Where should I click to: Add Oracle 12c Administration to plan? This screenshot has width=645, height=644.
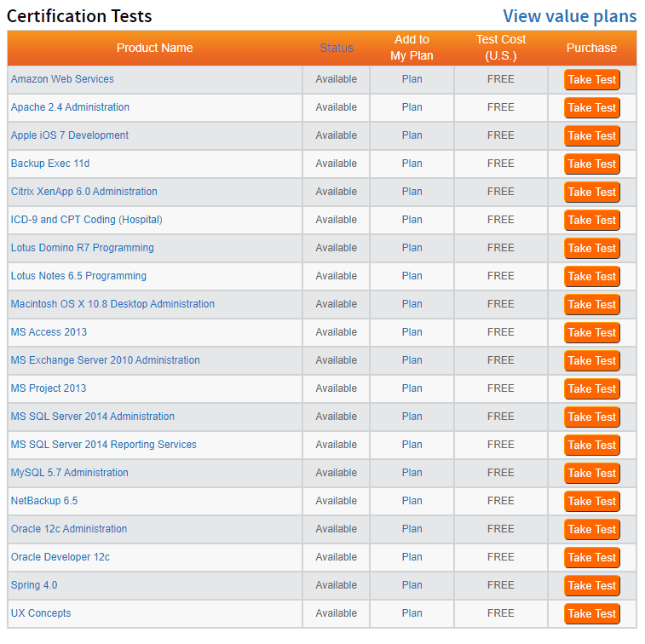tap(412, 528)
